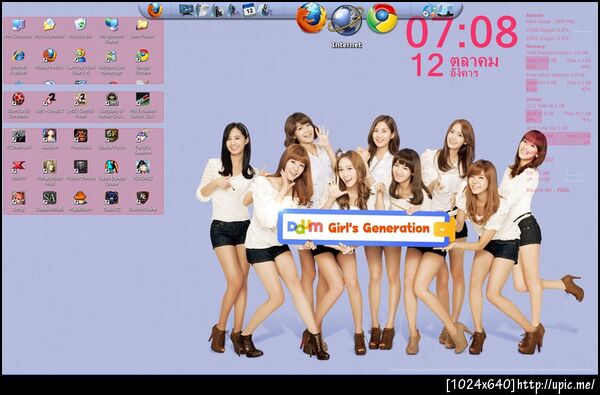The height and width of the screenshot is (395, 600).
Task: Open the monitor icon in the dock
Action: pyautogui.click(x=186, y=10)
